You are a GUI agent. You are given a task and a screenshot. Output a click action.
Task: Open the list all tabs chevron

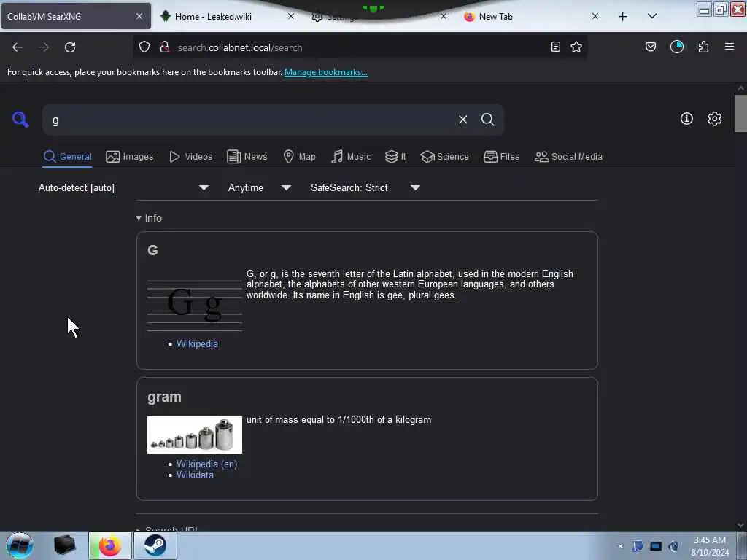click(x=652, y=16)
